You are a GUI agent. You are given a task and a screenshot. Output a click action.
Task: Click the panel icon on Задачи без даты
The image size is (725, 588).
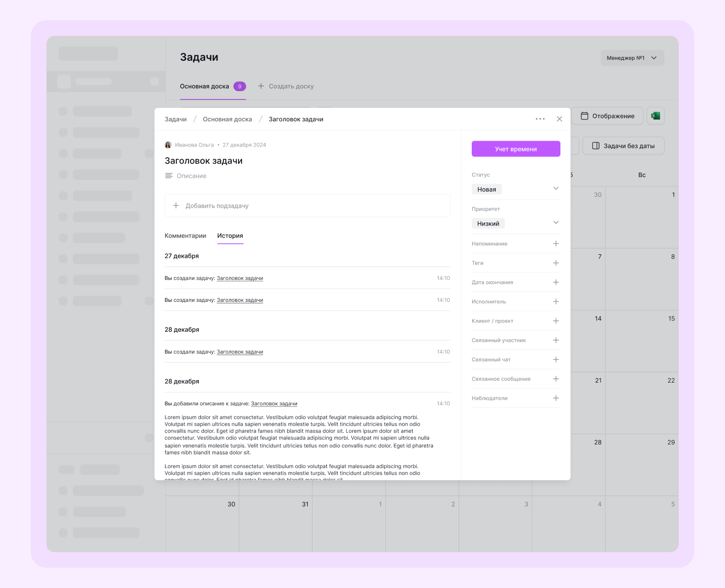(596, 146)
